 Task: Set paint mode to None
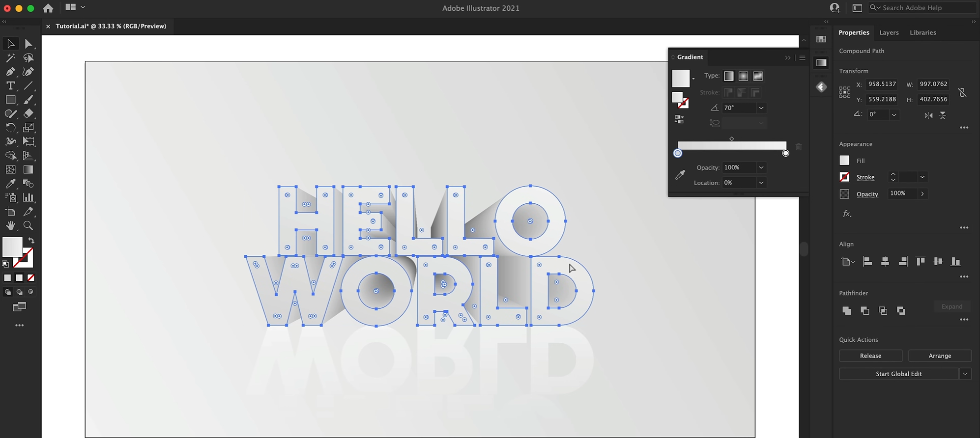[31, 278]
